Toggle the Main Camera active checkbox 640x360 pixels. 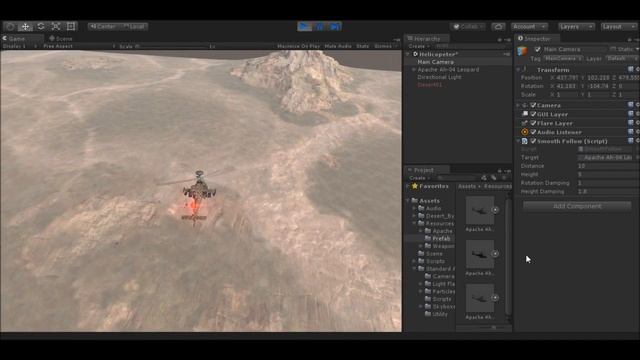(538, 49)
